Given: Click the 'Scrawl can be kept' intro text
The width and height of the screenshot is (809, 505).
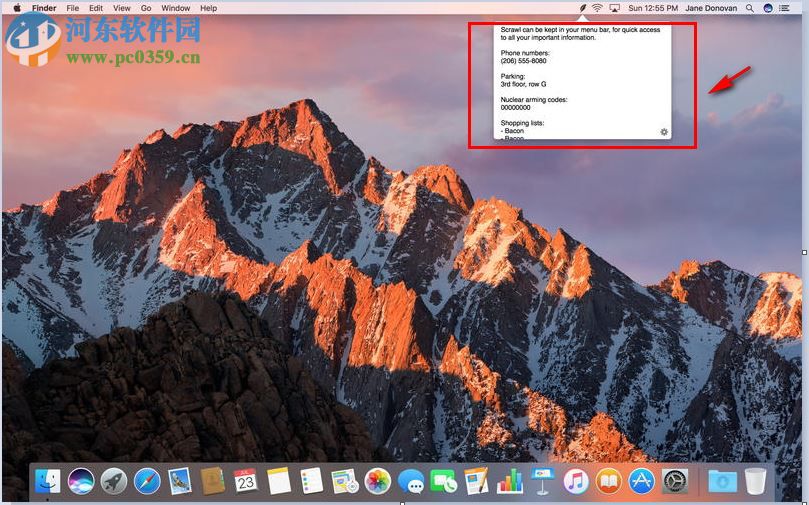Looking at the screenshot, I should (580, 34).
